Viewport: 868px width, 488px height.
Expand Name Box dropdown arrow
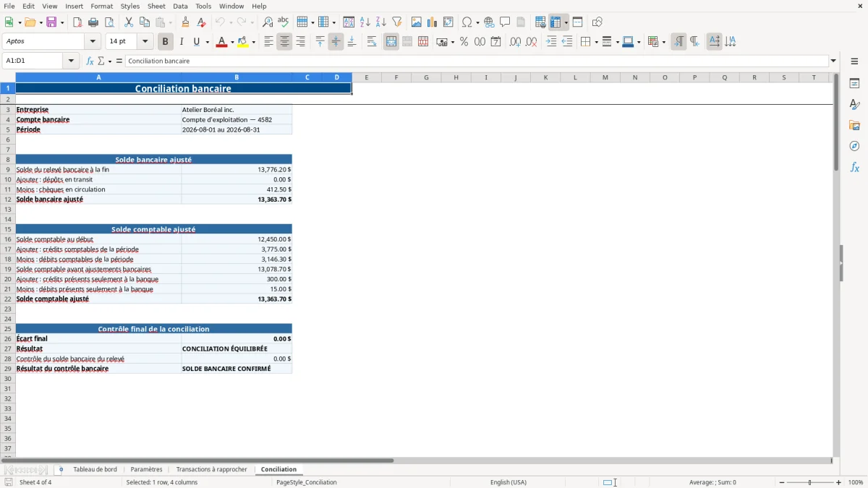click(x=72, y=61)
